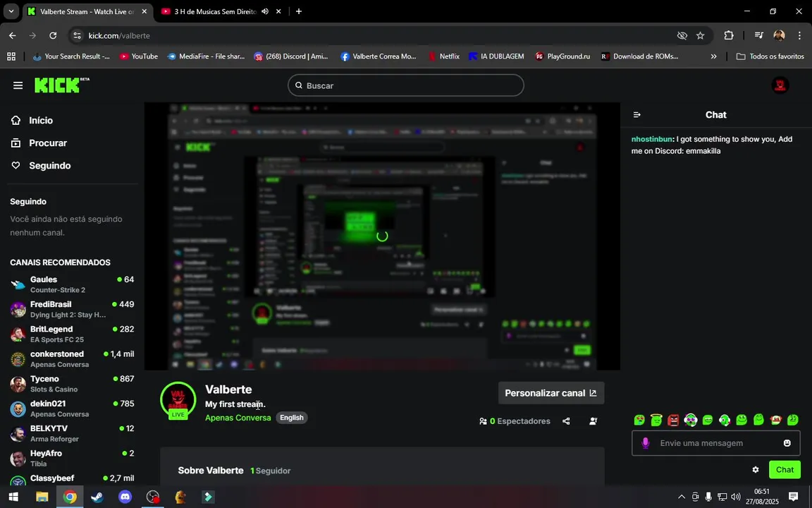Click the Buscar search field
Viewport: 812px width, 508px height.
click(x=406, y=85)
